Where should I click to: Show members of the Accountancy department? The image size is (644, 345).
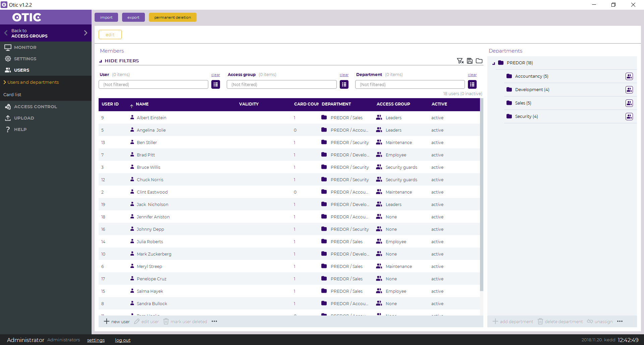[629, 76]
